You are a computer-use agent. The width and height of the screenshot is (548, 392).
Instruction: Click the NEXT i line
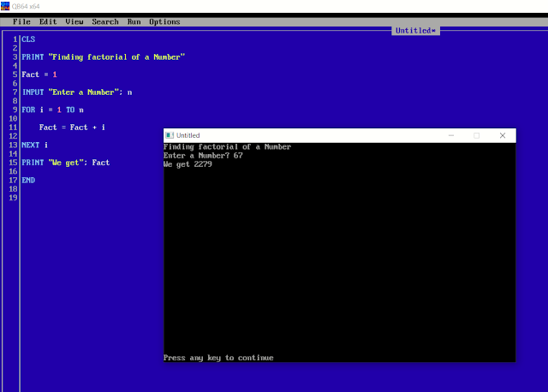click(x=34, y=145)
